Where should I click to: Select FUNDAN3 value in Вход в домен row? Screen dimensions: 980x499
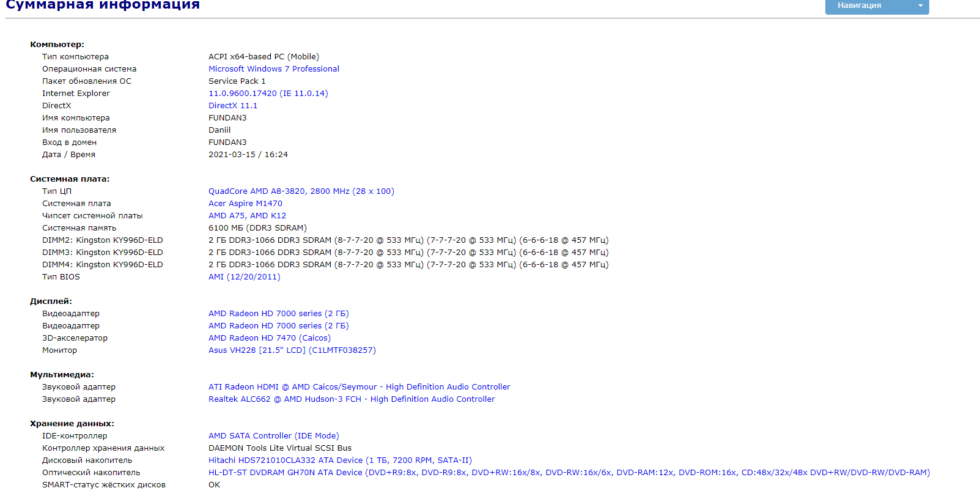click(x=227, y=142)
